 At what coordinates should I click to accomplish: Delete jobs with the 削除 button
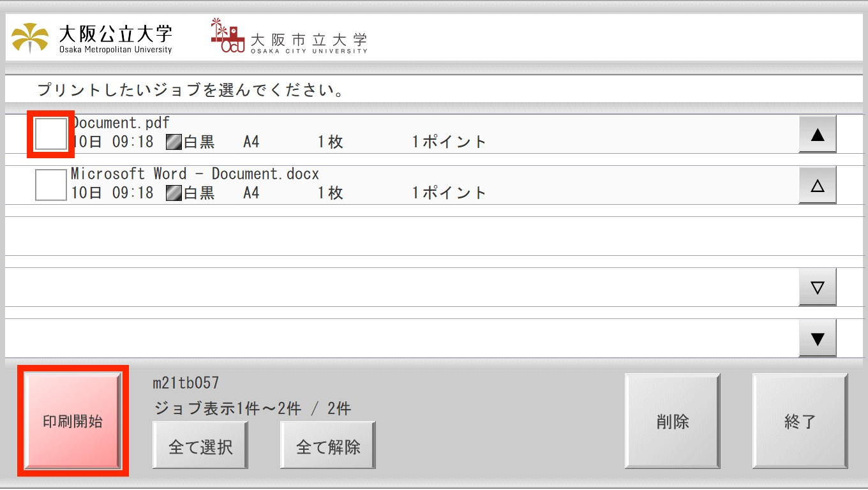[673, 422]
